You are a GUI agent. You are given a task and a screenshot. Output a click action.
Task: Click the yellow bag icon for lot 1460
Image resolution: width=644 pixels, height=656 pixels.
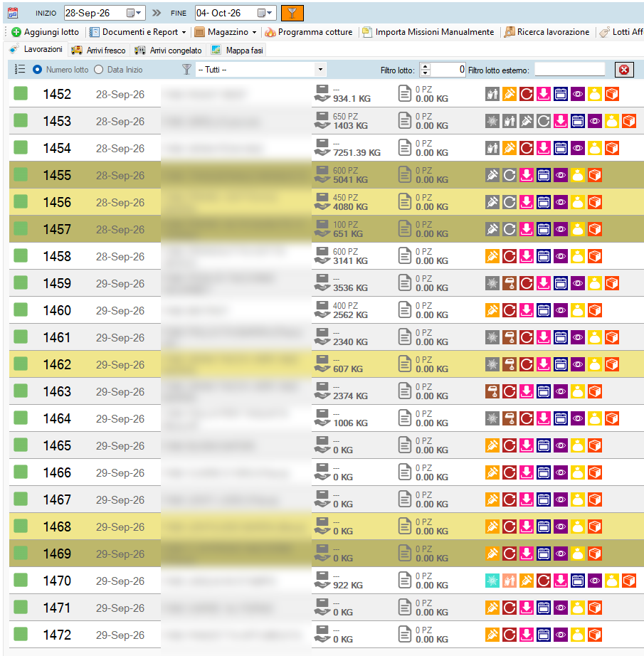[x=578, y=310]
